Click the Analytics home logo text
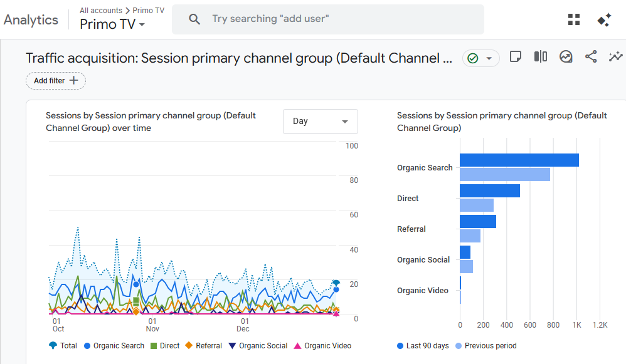The width and height of the screenshot is (626, 364). [31, 19]
